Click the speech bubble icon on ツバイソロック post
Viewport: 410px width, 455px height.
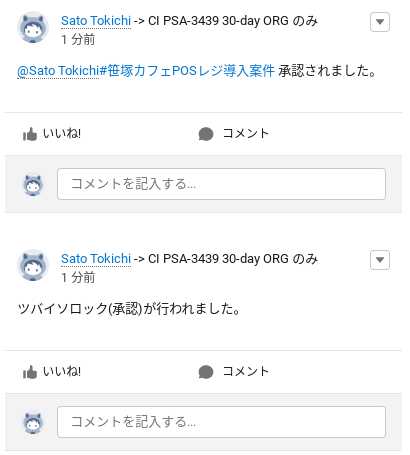206,372
